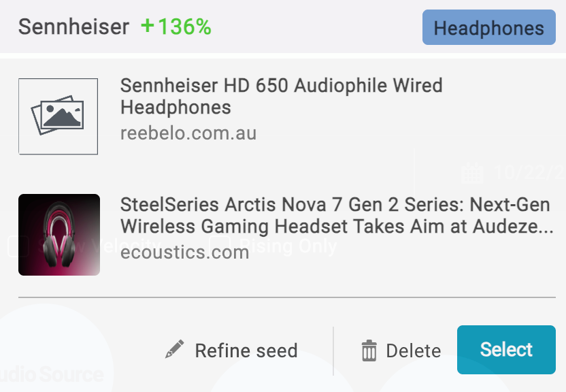This screenshot has height=392, width=566.
Task: Click the green 136% growth number
Action: click(184, 27)
